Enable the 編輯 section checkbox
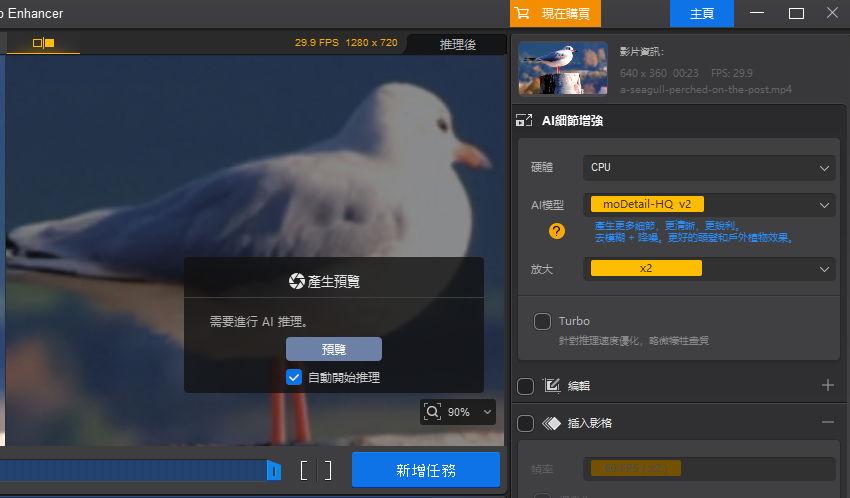850x498 pixels. click(525, 386)
